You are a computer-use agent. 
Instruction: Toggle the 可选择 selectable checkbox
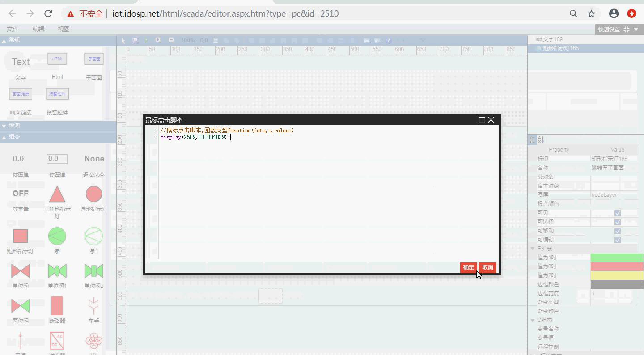point(617,222)
